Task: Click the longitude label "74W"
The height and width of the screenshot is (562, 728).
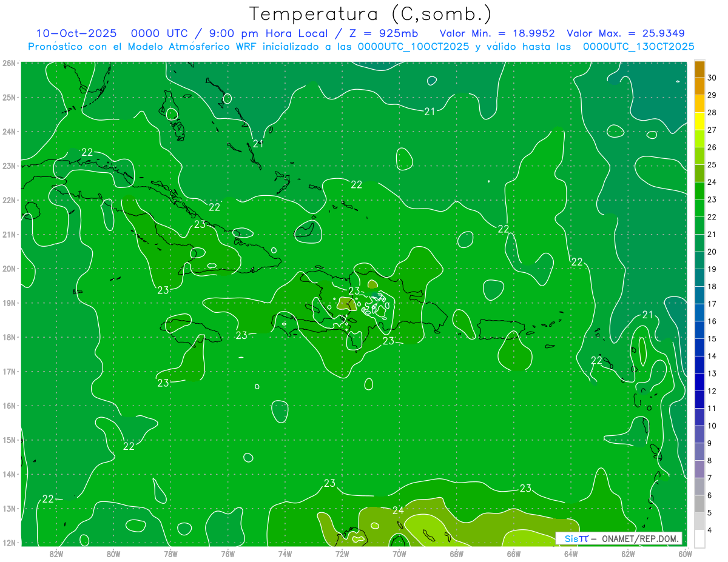Action: tap(285, 553)
